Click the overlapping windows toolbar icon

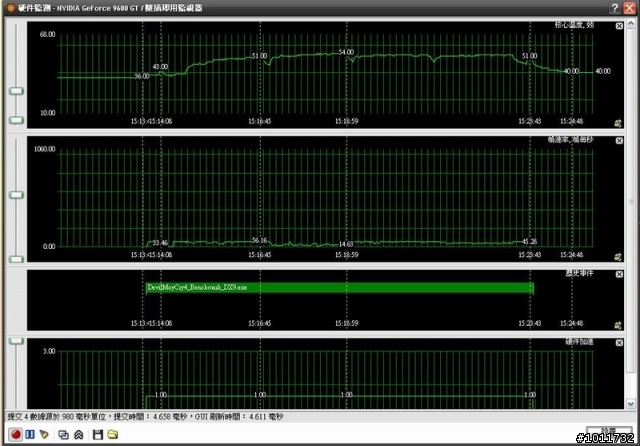click(x=63, y=435)
